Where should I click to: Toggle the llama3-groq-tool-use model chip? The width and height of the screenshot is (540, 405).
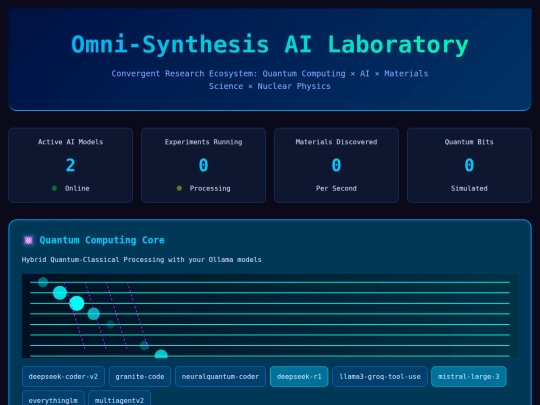380,376
